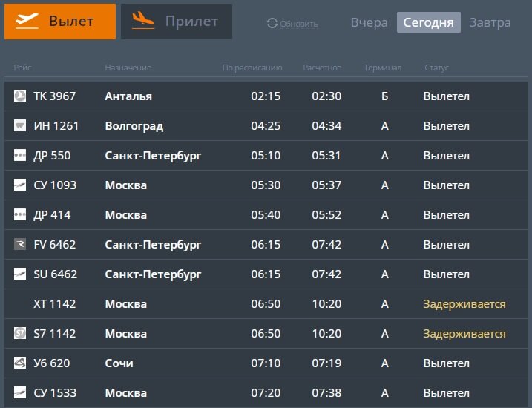The image size is (532, 408).
Task: Click estimated time 07:38
Action: coord(326,392)
